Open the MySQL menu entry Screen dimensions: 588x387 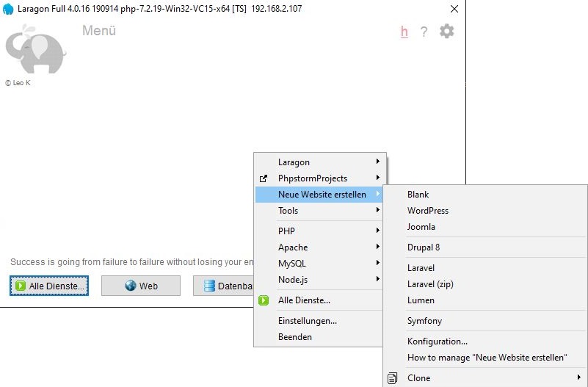coord(319,263)
